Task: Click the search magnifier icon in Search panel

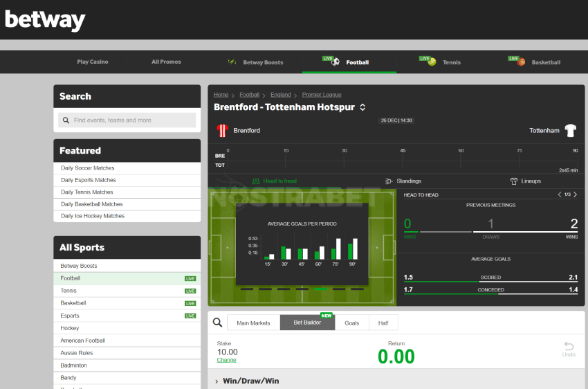Action: [x=66, y=120]
